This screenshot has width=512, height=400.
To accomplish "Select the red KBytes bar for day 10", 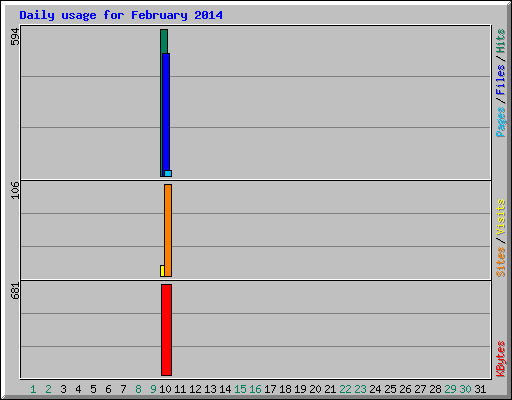I will point(166,330).
